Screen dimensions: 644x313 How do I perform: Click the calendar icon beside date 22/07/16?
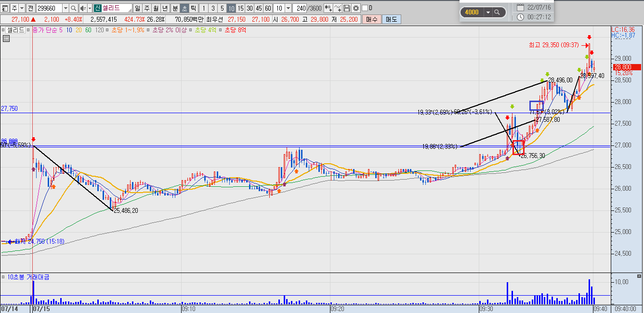coord(521,7)
